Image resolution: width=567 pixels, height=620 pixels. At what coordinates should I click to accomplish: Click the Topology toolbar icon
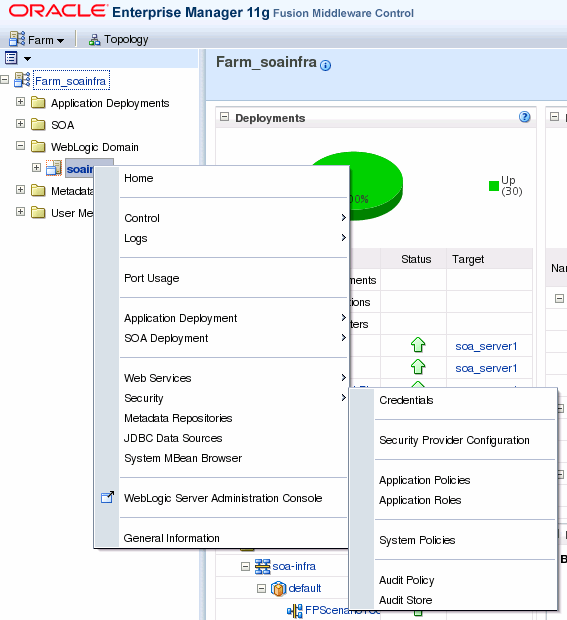pos(94,40)
